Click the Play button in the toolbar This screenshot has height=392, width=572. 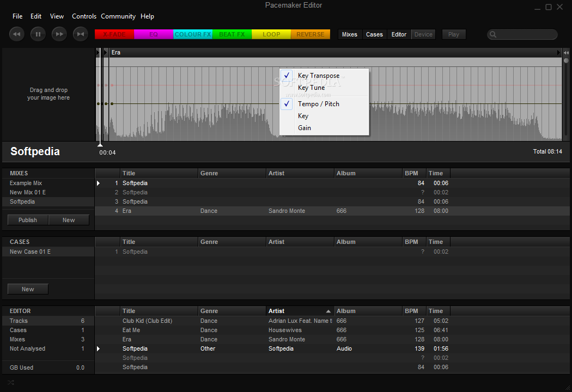[453, 34]
